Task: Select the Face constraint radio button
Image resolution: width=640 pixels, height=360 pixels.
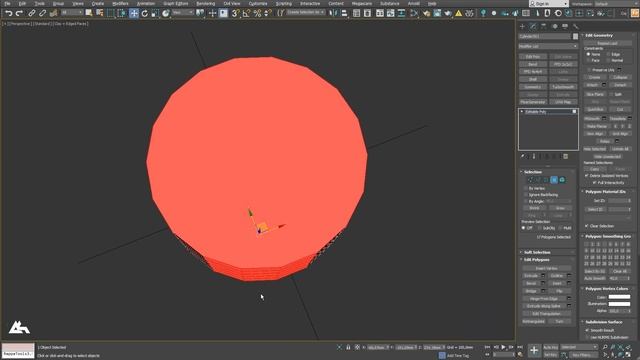Action: (x=588, y=60)
